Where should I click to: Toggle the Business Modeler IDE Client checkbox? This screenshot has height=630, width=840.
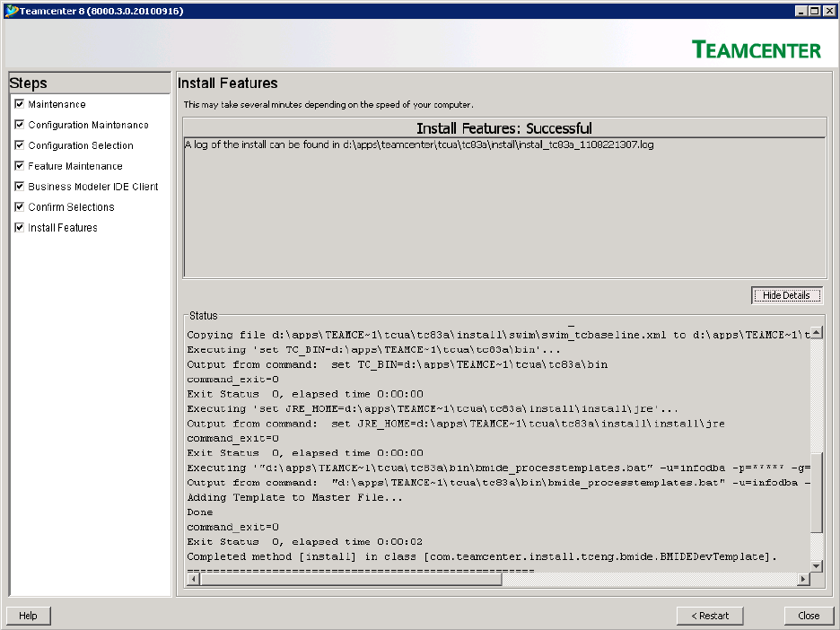(19, 187)
